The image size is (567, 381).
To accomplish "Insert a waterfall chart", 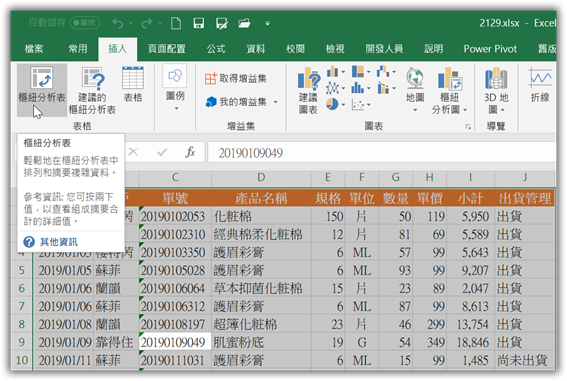I will point(383,72).
